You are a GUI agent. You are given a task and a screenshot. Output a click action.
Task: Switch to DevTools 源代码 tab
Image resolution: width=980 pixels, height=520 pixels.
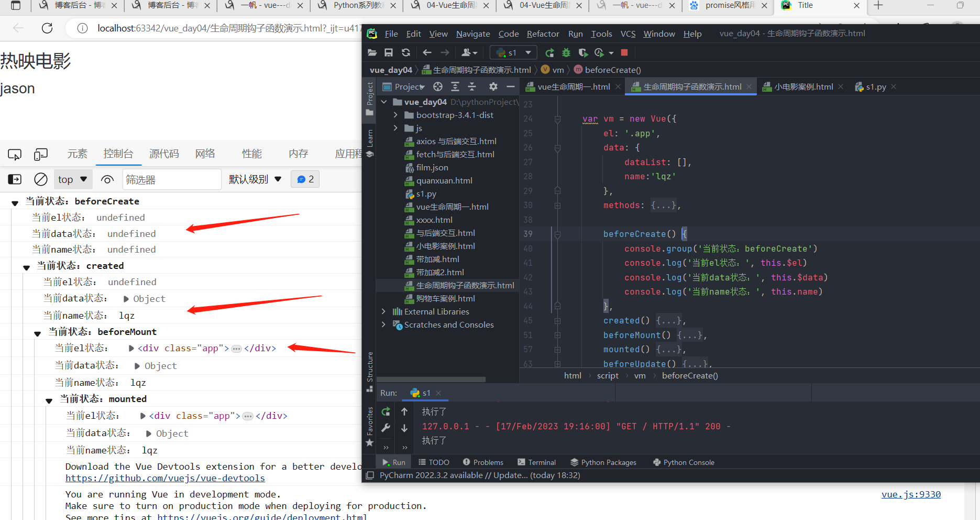point(164,154)
